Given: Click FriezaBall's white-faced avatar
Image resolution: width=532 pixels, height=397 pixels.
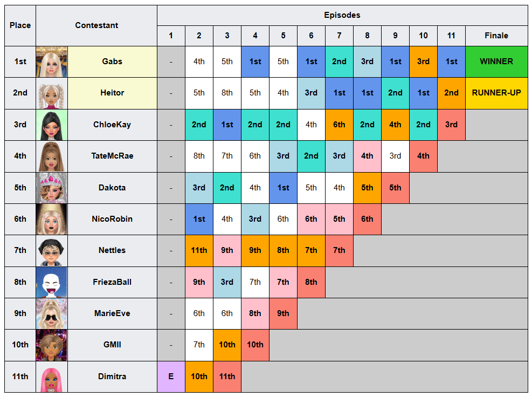Looking at the screenshot, I should (x=52, y=282).
